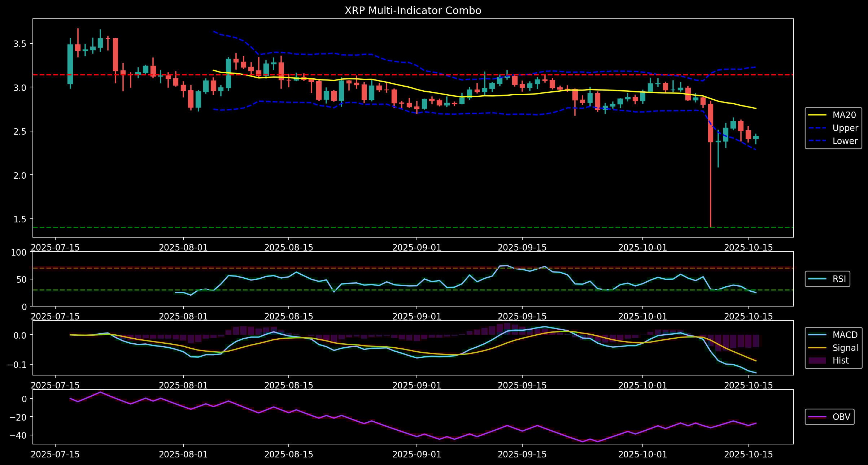Click the Lower band legend entry

(845, 141)
